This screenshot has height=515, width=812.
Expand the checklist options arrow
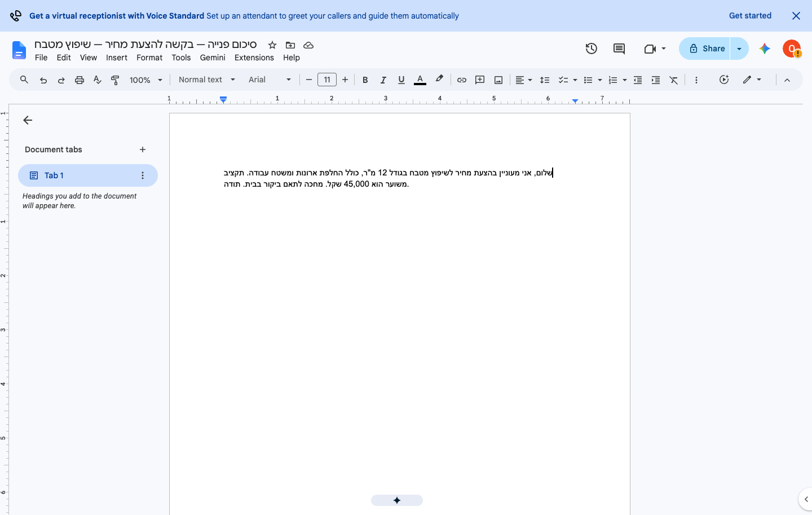coord(575,80)
